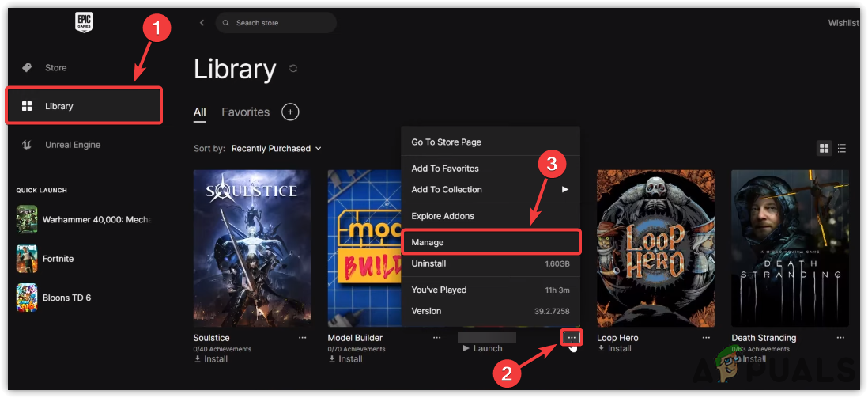The width and height of the screenshot is (868, 398).
Task: Open the Death Stranding game cover
Action: click(790, 248)
